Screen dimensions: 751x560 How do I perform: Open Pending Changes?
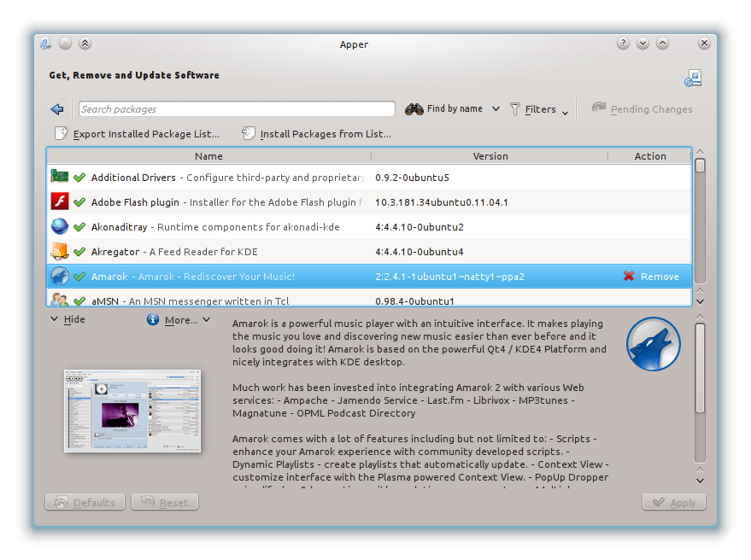[x=642, y=109]
